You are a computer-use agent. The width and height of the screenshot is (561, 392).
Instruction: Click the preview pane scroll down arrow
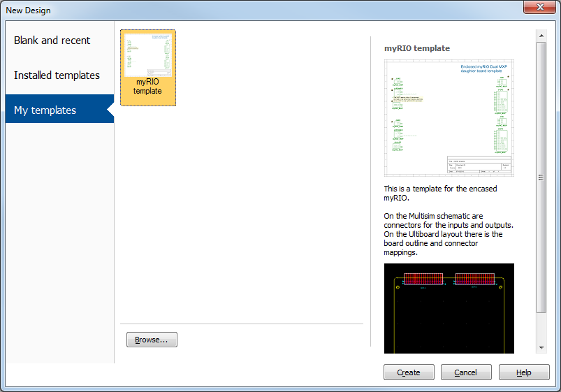point(541,347)
